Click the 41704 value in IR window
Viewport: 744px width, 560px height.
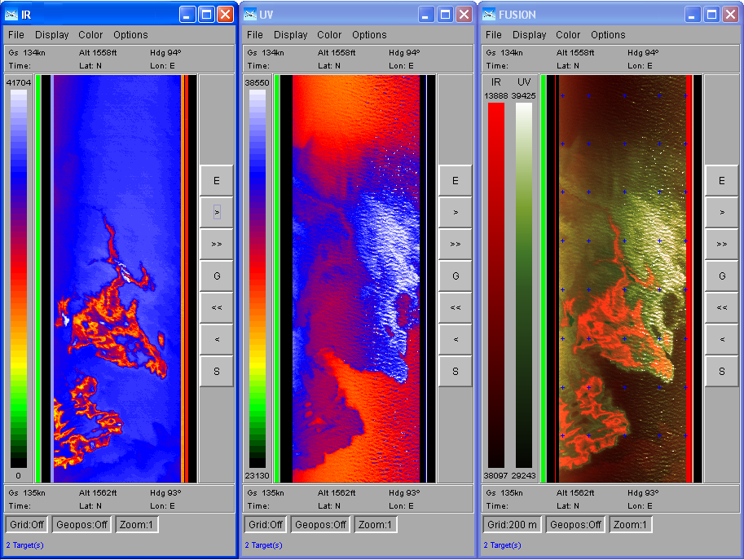click(19, 82)
